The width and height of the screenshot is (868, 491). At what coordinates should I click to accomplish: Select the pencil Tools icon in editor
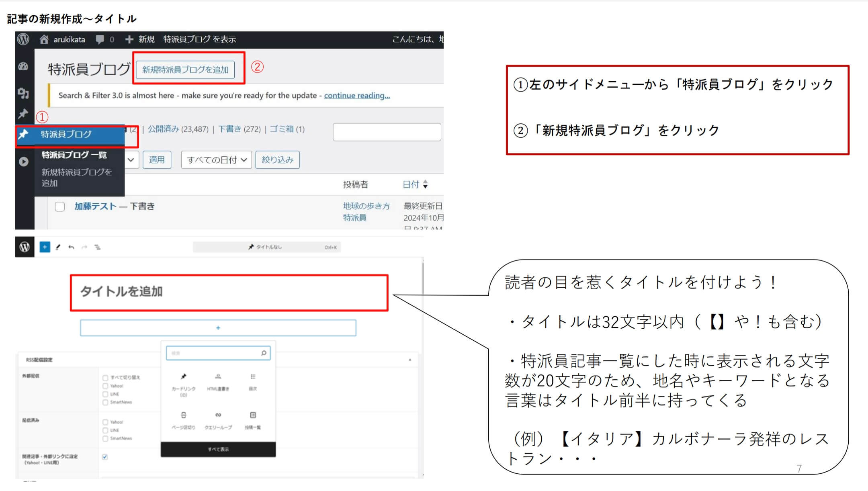click(58, 247)
